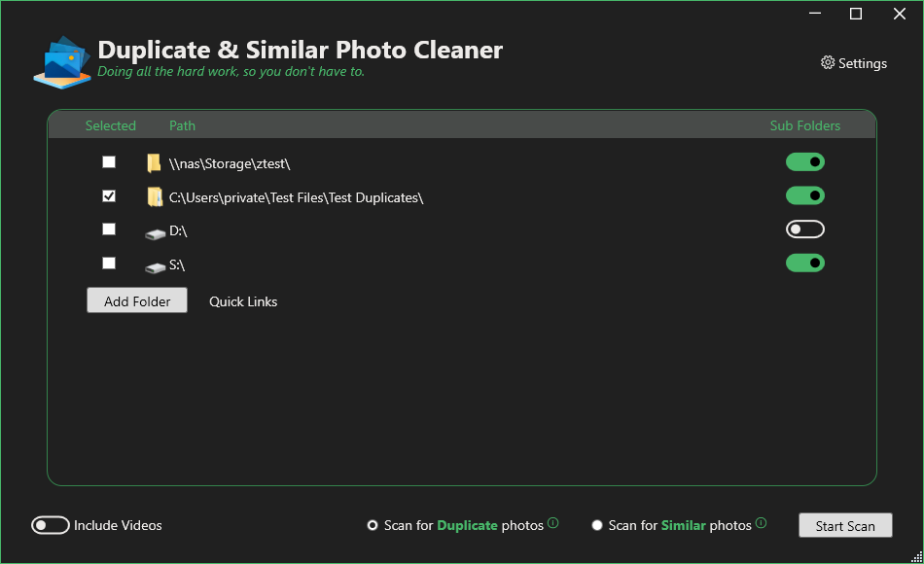924x564 pixels.
Task: Check the D:\ drive checkbox
Action: click(109, 229)
